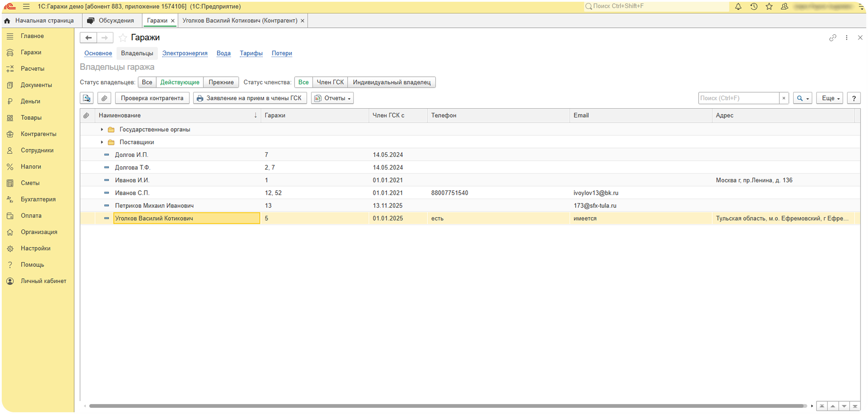Click the Проверка контрагента button
Viewport: 868px width, 414px height.
point(152,98)
